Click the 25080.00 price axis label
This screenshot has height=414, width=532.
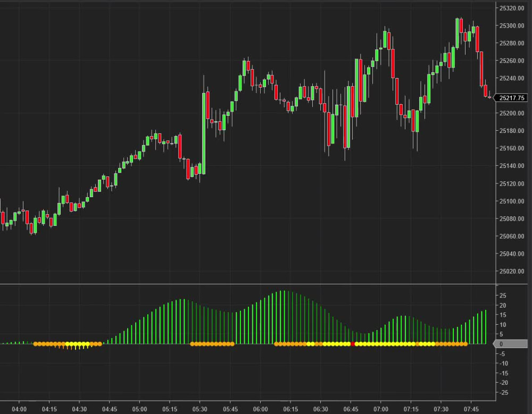coord(512,219)
